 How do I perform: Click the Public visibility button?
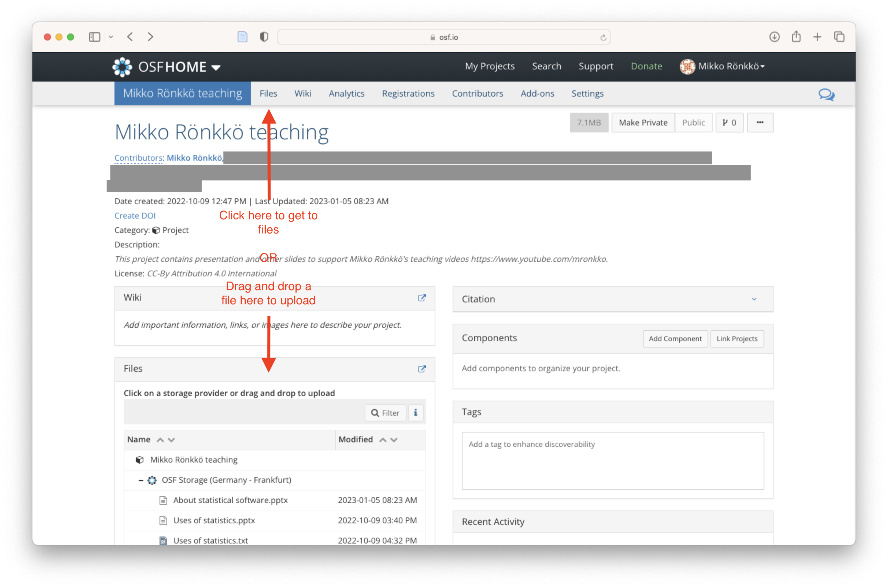693,123
